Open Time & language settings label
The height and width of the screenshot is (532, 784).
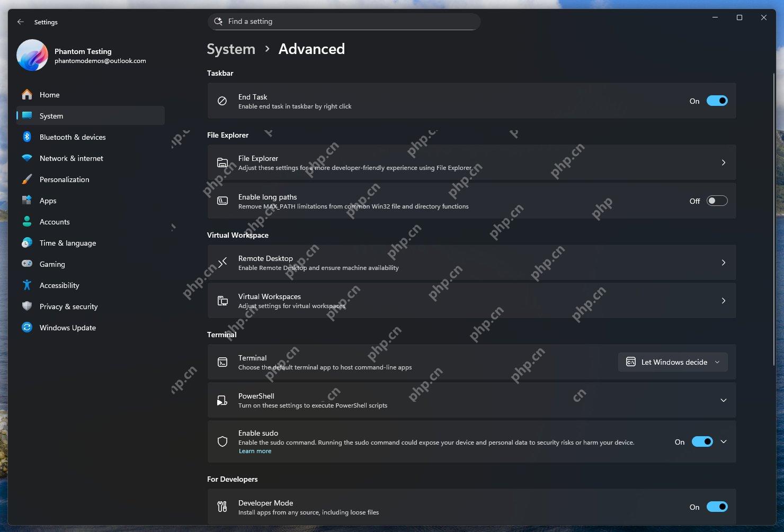point(68,243)
